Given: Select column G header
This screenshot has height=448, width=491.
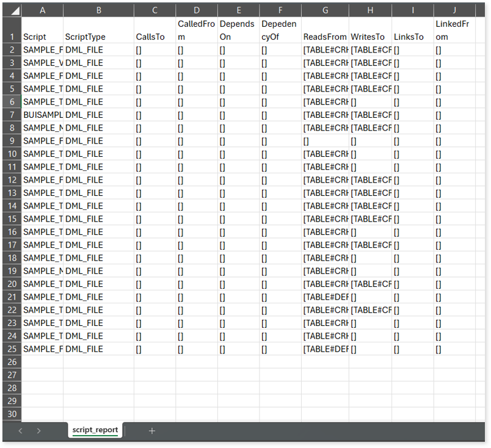Looking at the screenshot, I should (x=325, y=10).
